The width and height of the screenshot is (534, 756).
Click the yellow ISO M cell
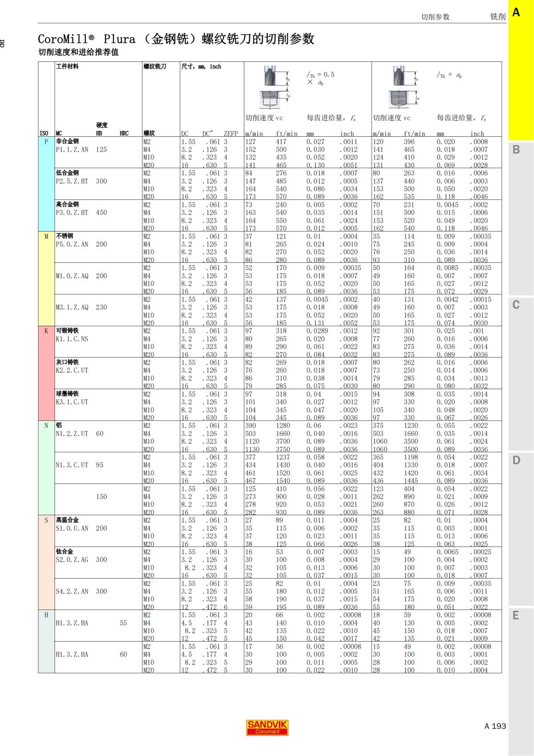coord(46,279)
